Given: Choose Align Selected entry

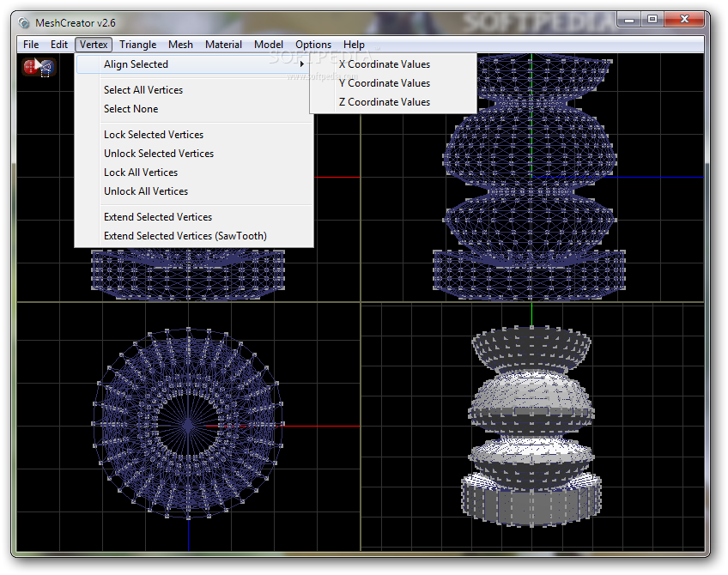Looking at the screenshot, I should click(x=194, y=64).
